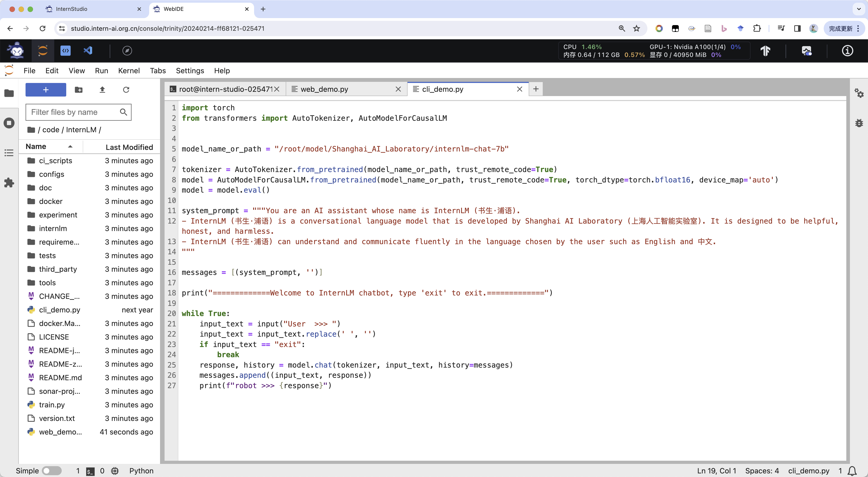Viewport: 868px width, 477px height.
Task: Open the Kernel menu
Action: (129, 71)
